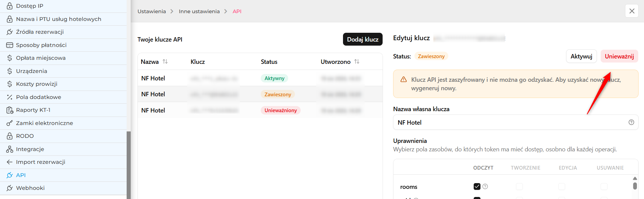644x199 pixels.
Task: Focus the Nazwa własna klucza input field
Action: click(516, 122)
